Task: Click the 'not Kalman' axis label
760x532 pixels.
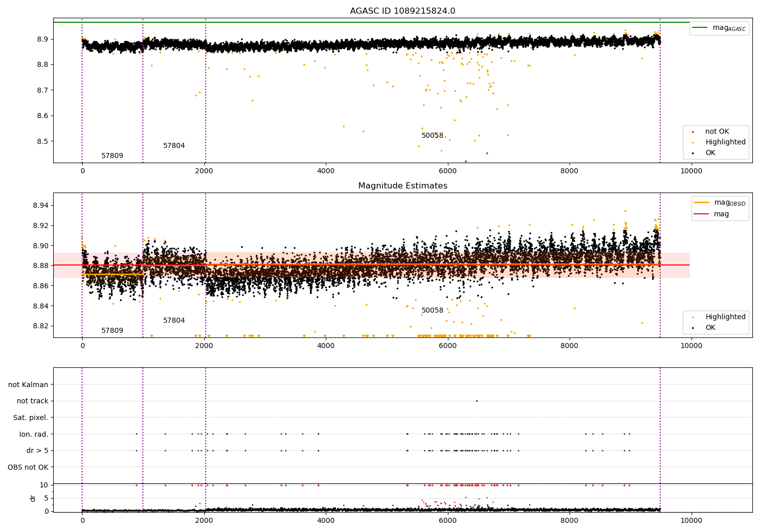Action: (x=28, y=385)
